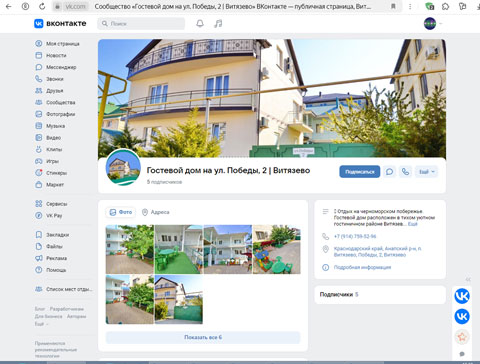Click the VK Pay sidebar icon
Screen dimensions: 480x364
39,215
